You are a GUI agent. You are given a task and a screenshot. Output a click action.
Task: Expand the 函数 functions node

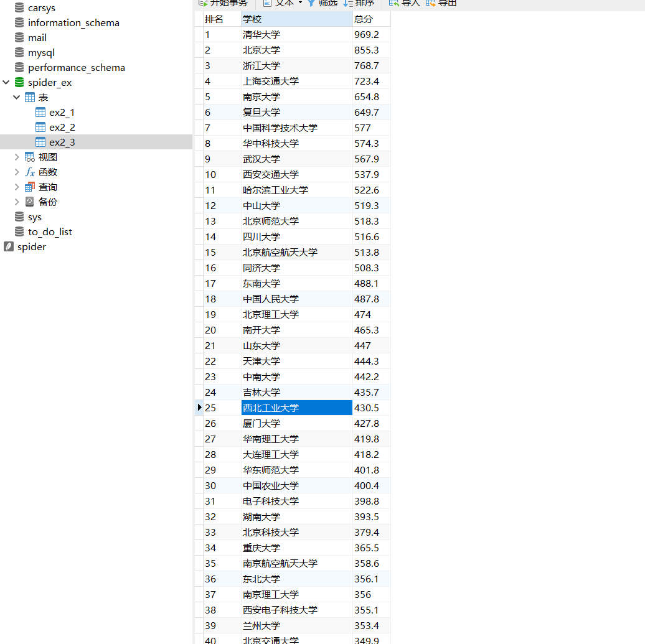coord(17,172)
